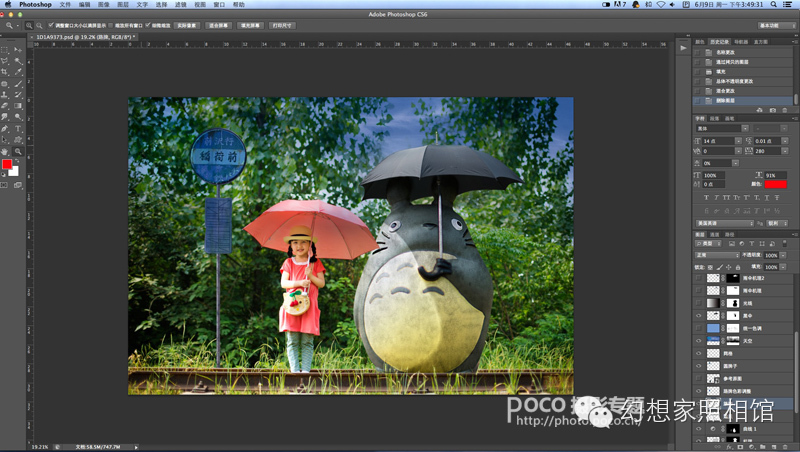The image size is (800, 452).
Task: Toggle Quick Mask mode icon
Action: tap(5, 185)
